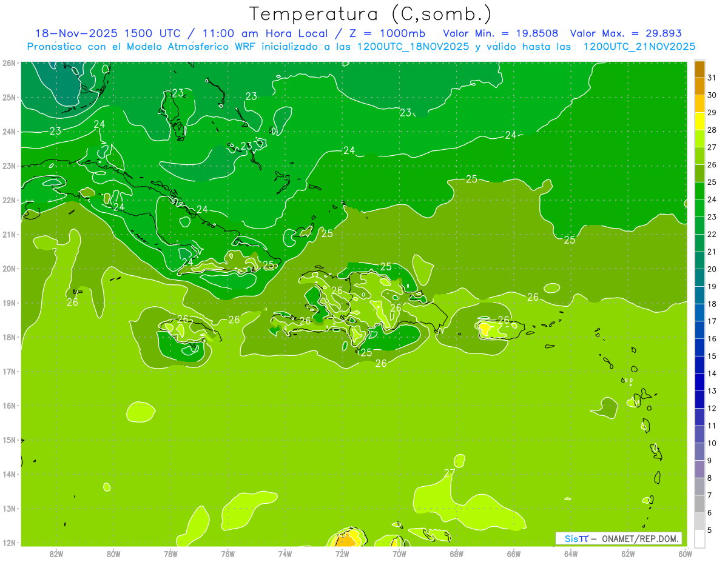Screen dimensions: 728x562
Task: Click the '74W' longitude axis label
Action: [x=285, y=554]
